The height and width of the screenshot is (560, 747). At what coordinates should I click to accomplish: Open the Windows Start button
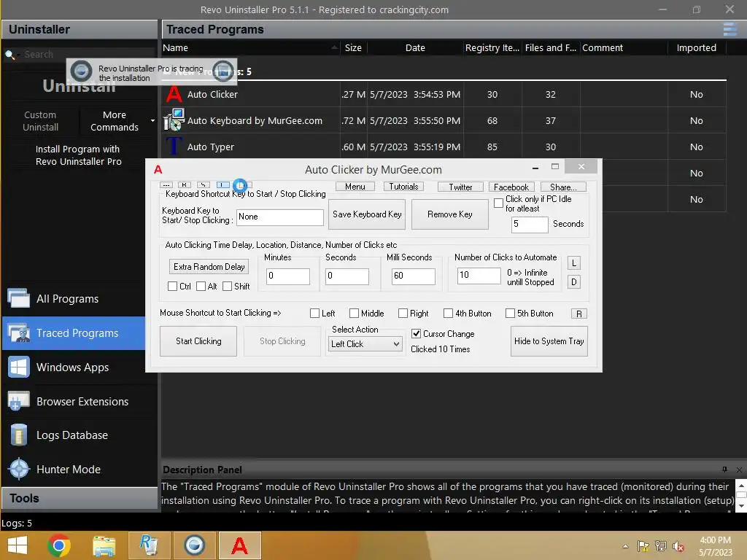click(18, 545)
